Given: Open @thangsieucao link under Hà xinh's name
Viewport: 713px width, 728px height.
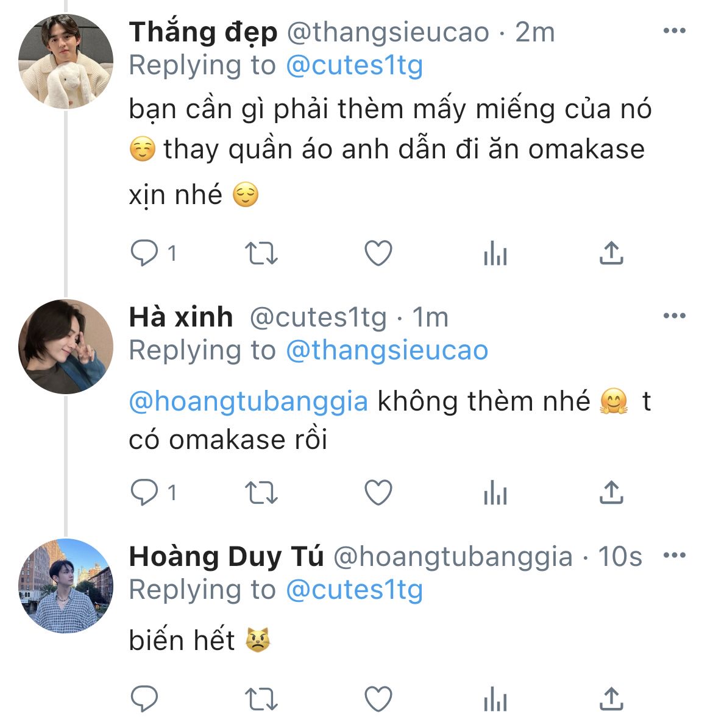Looking at the screenshot, I should (x=387, y=350).
